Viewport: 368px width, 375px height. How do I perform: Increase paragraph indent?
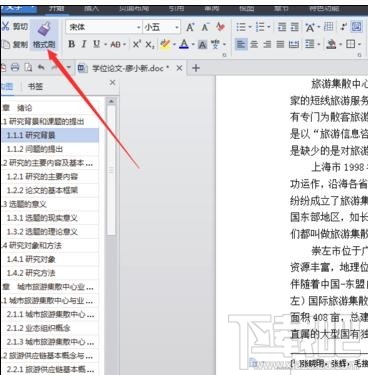coord(295,27)
